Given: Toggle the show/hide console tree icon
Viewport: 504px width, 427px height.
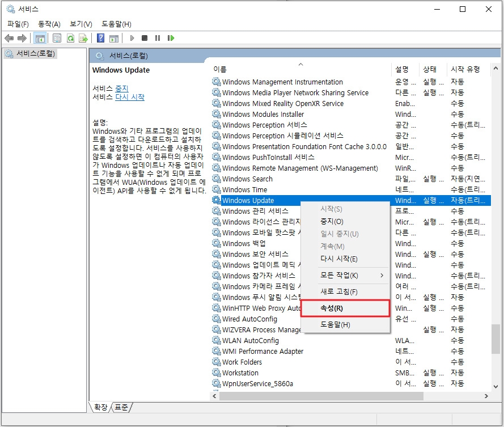Looking at the screenshot, I should pos(40,38).
